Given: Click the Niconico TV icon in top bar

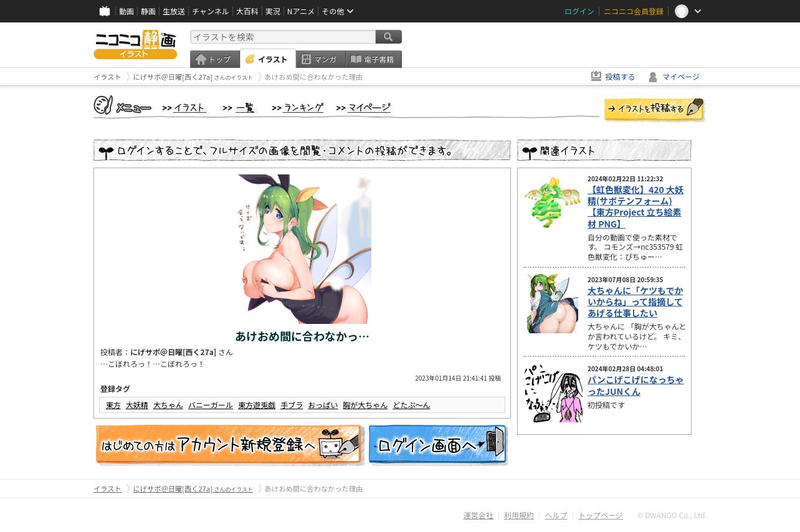Looking at the screenshot, I should 105,11.
